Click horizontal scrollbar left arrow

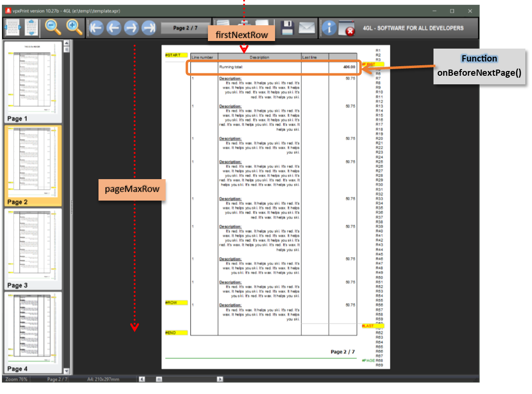point(142,379)
